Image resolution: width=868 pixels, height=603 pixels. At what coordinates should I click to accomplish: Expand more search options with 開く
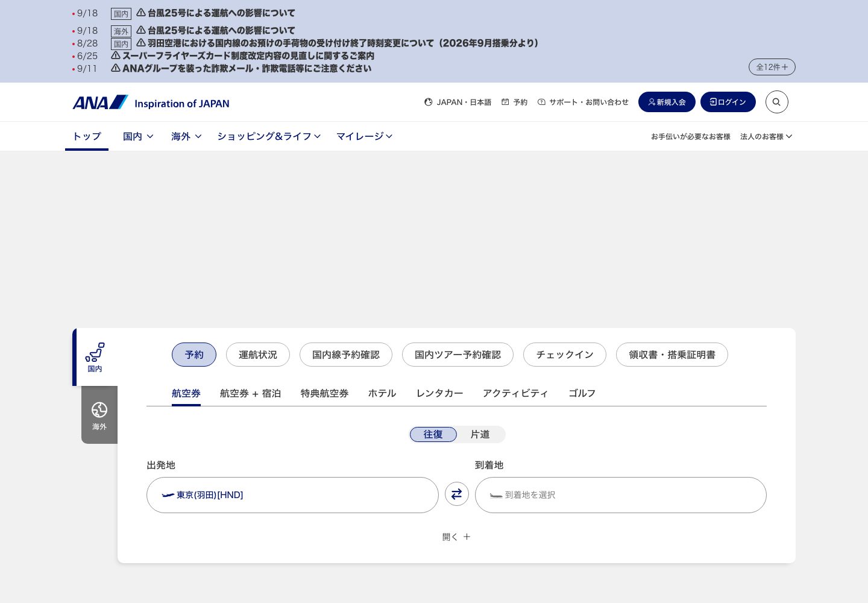coord(456,537)
